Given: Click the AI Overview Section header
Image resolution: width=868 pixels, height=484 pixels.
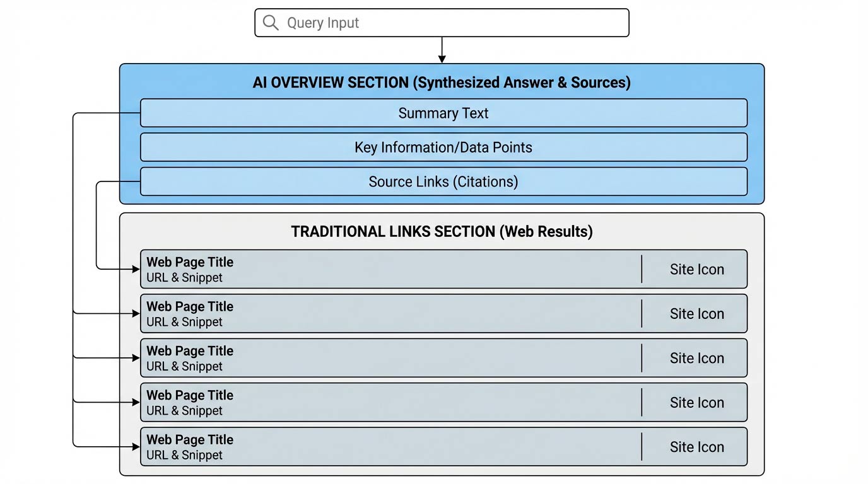Looking at the screenshot, I should click(441, 82).
